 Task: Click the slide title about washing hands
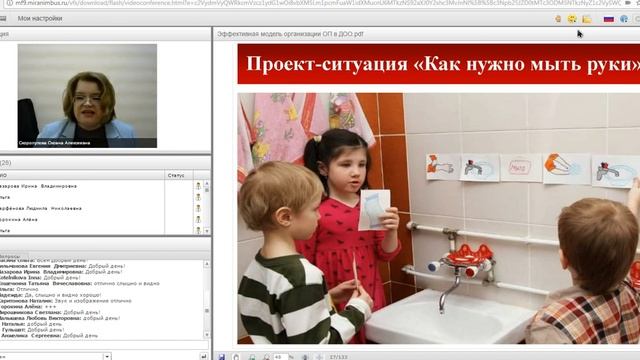click(443, 64)
